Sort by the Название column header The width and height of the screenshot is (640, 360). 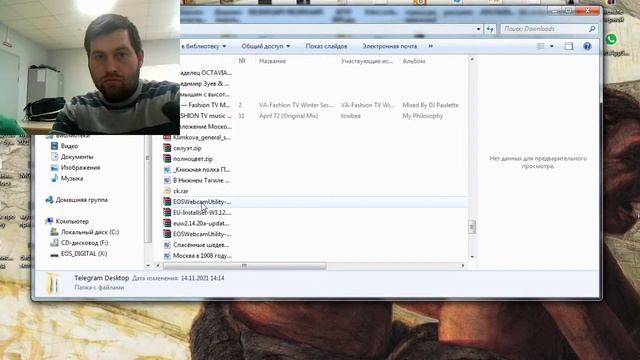coord(272,61)
